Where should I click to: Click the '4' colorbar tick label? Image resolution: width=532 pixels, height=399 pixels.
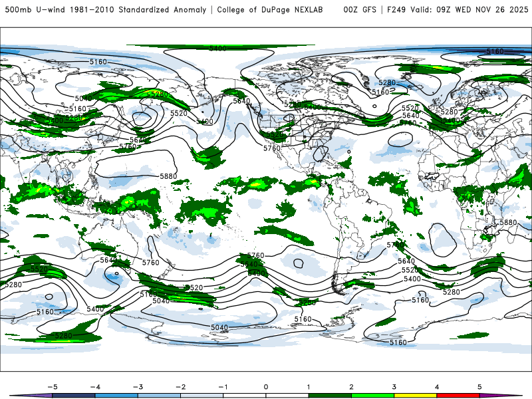437,387
